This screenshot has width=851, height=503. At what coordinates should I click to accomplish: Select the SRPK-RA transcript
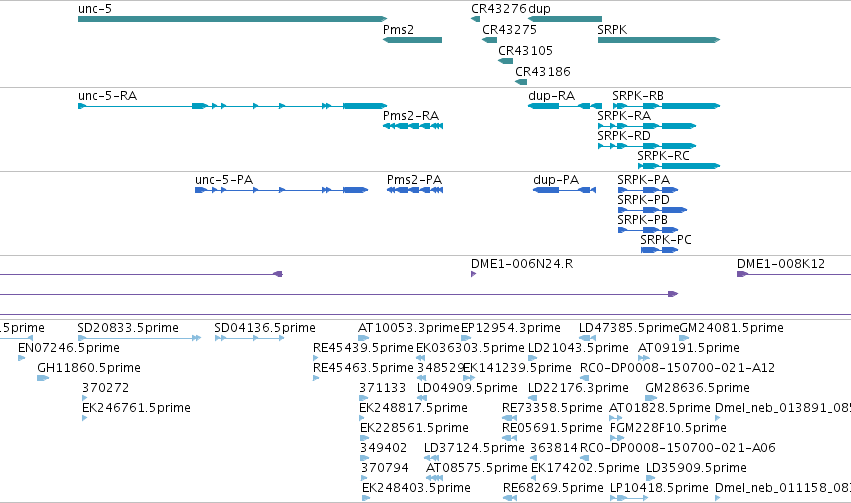point(646,126)
